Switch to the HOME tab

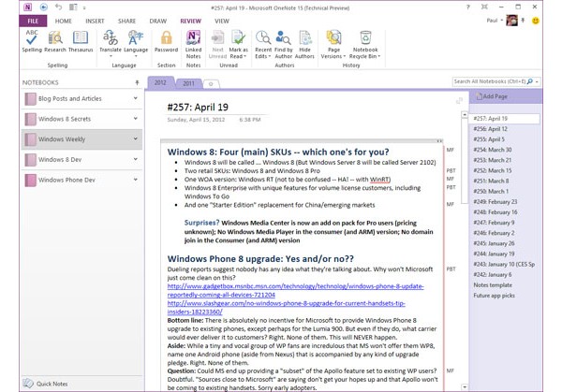(x=64, y=22)
